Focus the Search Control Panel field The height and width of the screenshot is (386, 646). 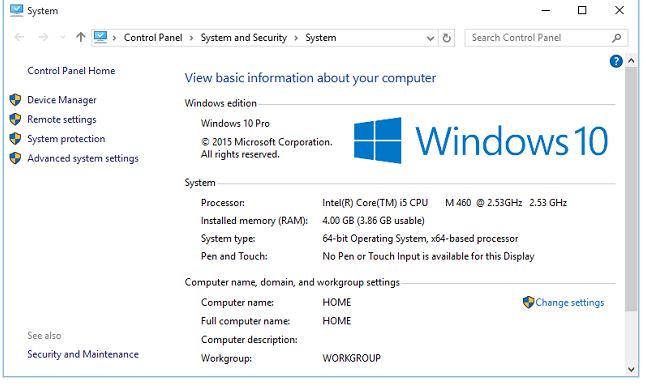pos(540,38)
